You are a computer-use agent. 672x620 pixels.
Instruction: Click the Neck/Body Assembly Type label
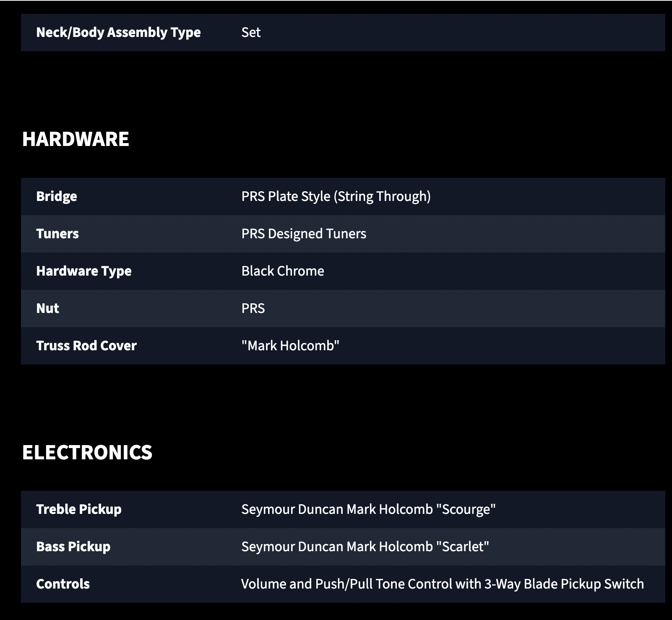point(118,33)
